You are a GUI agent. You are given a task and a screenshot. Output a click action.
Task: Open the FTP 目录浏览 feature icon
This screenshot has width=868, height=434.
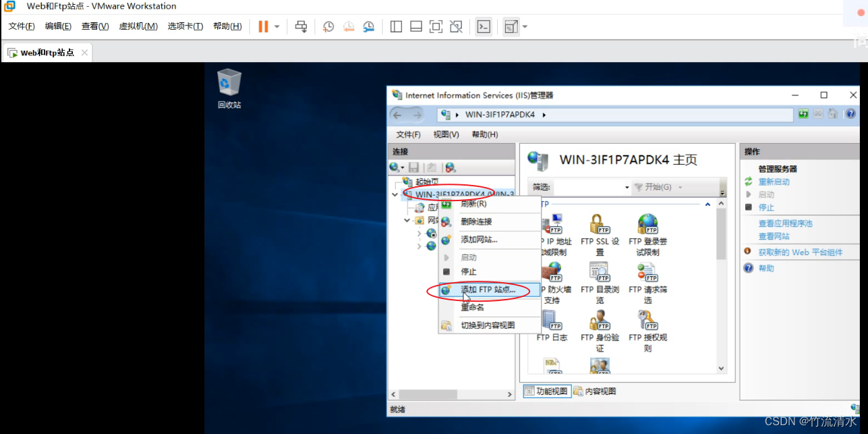tap(600, 283)
